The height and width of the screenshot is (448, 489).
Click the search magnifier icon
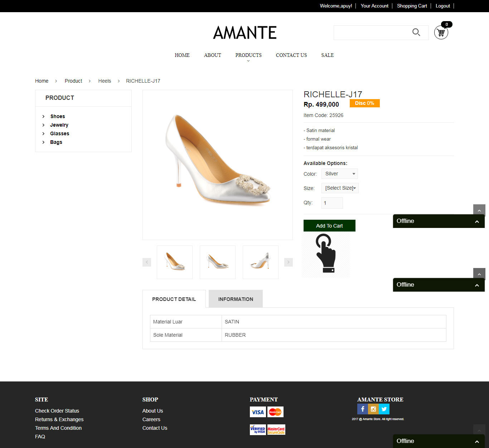tap(416, 32)
